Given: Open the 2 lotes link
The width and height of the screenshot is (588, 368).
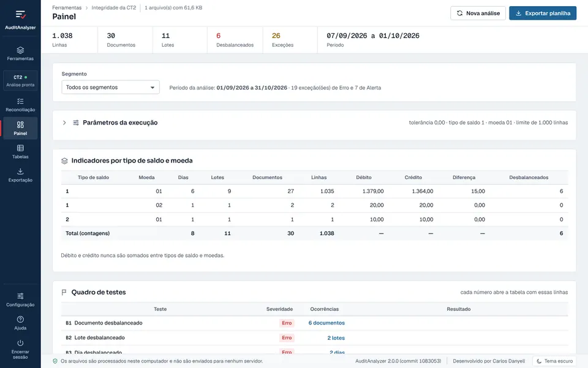Looking at the screenshot, I should [x=336, y=338].
